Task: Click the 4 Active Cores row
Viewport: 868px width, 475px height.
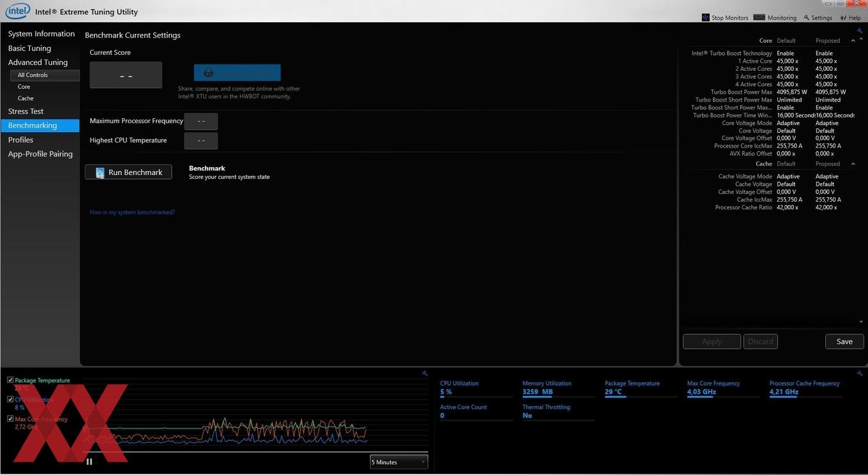Action: (769, 84)
